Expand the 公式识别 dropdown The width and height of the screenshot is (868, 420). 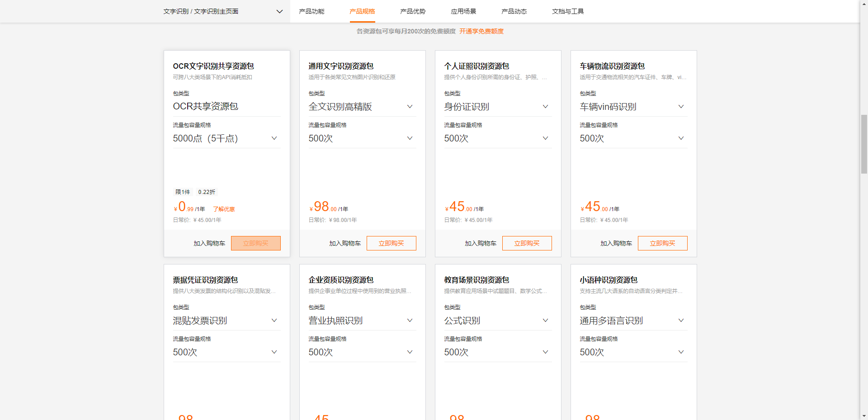pos(498,321)
